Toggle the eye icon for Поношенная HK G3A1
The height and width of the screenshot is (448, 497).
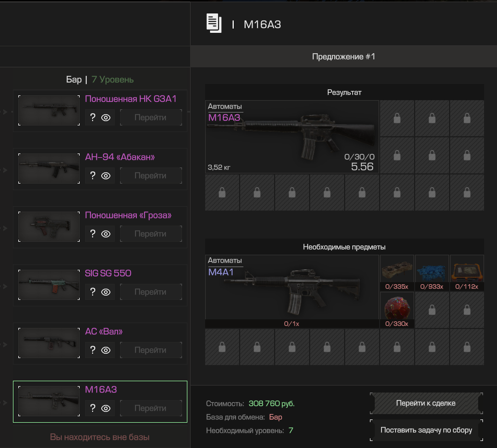point(106,117)
